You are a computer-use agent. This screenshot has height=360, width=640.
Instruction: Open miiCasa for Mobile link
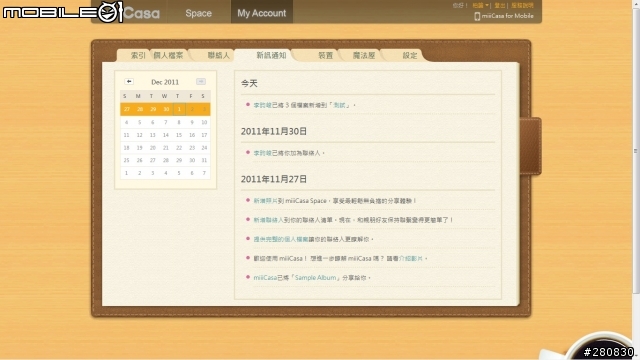pyautogui.click(x=504, y=16)
